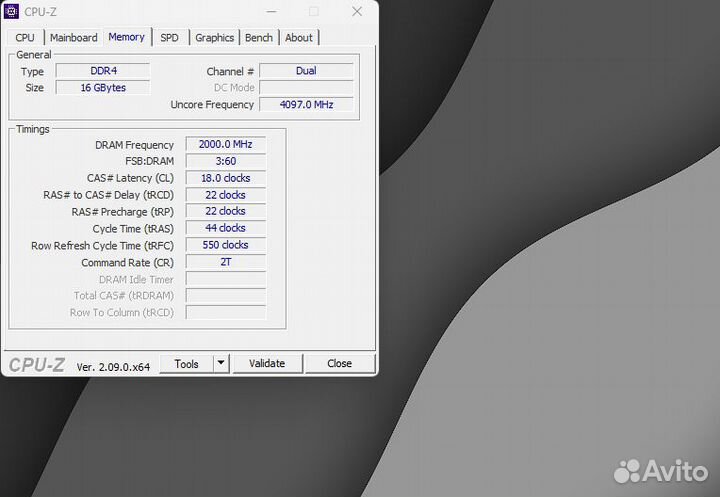The width and height of the screenshot is (720, 497).
Task: Click the Channel # Dual field
Action: 306,71
